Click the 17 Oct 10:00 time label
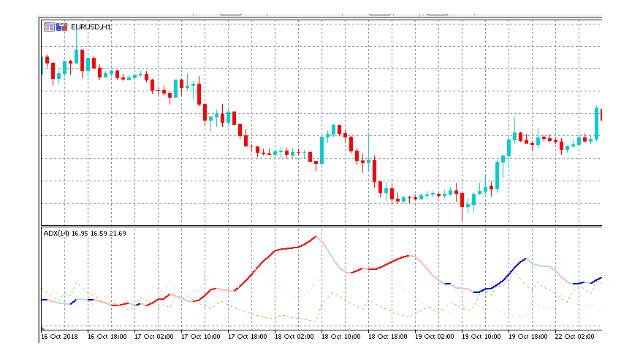The height and width of the screenshot is (360, 640). [x=200, y=337]
